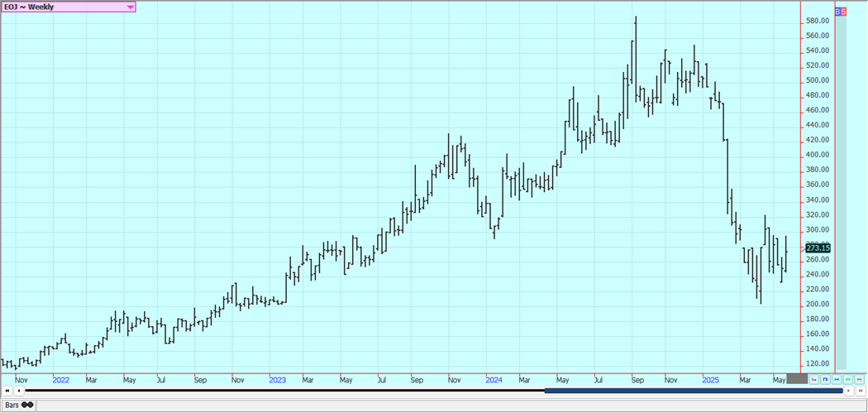Click the 273.15 current price label
Viewport: 868px width, 413px height.
pos(818,247)
